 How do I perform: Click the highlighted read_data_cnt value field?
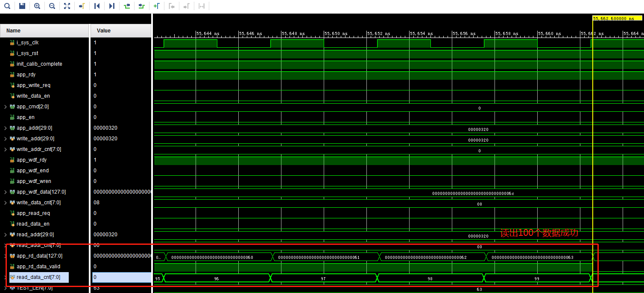[x=121, y=277]
